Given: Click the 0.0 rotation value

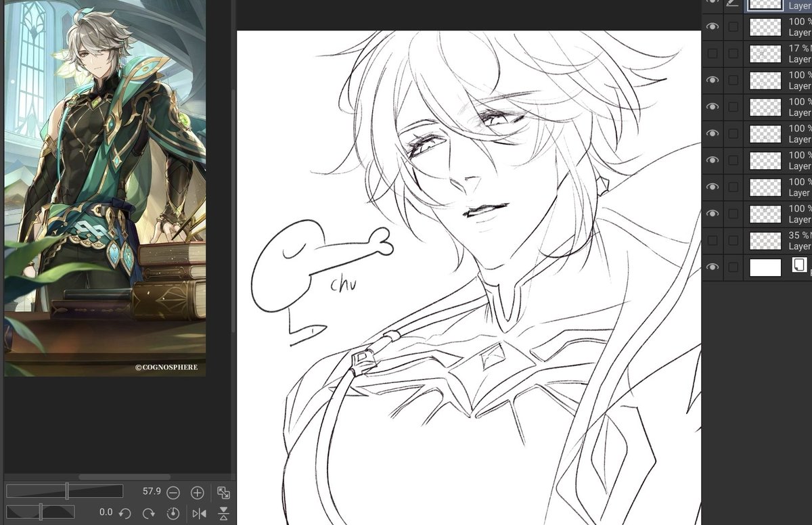Looking at the screenshot, I should [x=106, y=512].
